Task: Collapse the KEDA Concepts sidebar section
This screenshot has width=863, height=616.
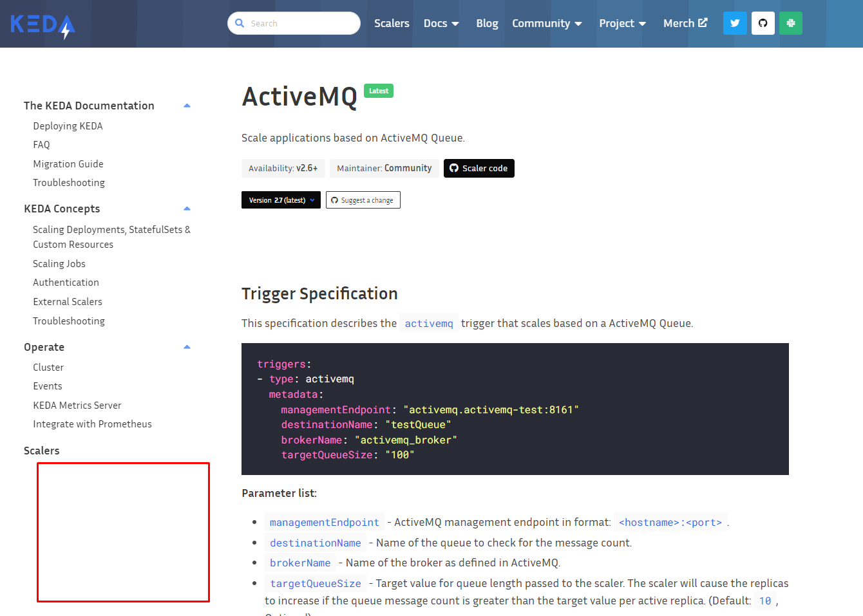Action: 187,208
